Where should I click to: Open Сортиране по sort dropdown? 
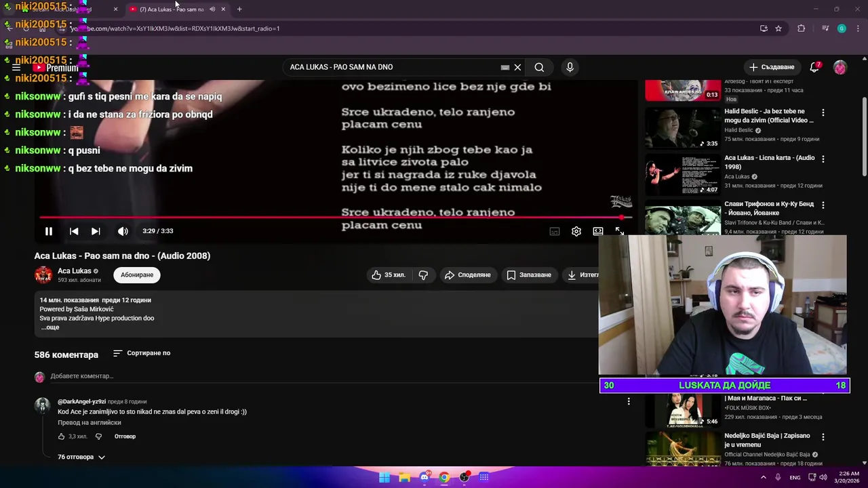(142, 353)
